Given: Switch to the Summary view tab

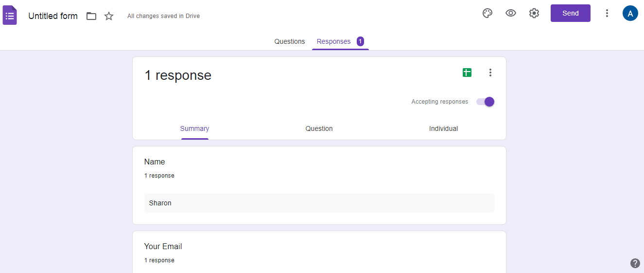Looking at the screenshot, I should [194, 128].
